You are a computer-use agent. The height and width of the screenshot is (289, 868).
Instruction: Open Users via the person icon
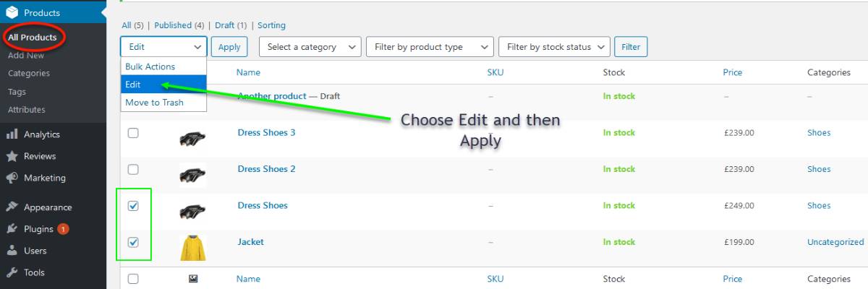tap(12, 251)
